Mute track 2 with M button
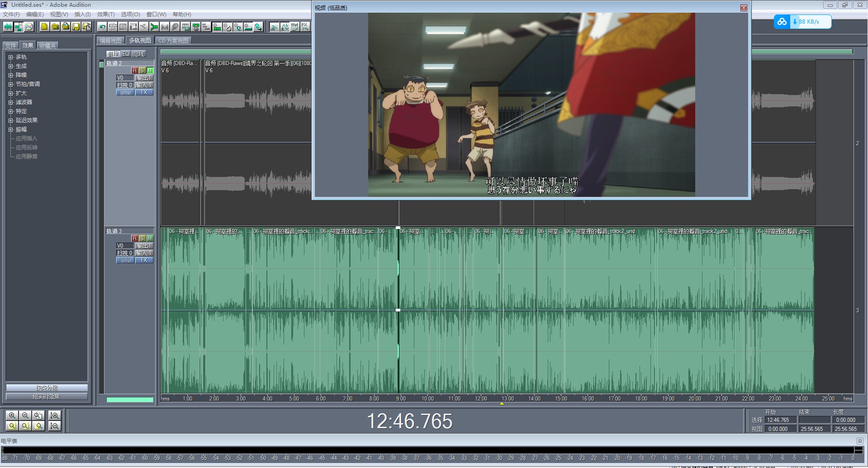The height and width of the screenshot is (468, 868). pos(150,71)
